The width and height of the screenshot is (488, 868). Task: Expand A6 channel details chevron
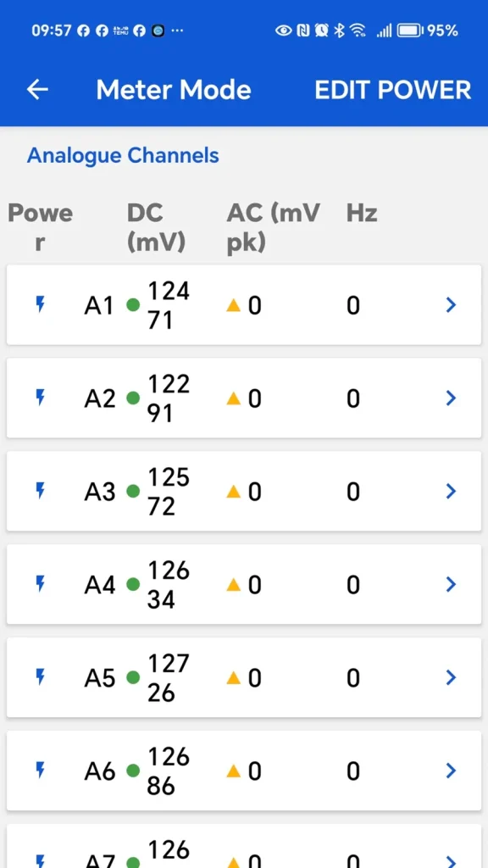pyautogui.click(x=451, y=770)
